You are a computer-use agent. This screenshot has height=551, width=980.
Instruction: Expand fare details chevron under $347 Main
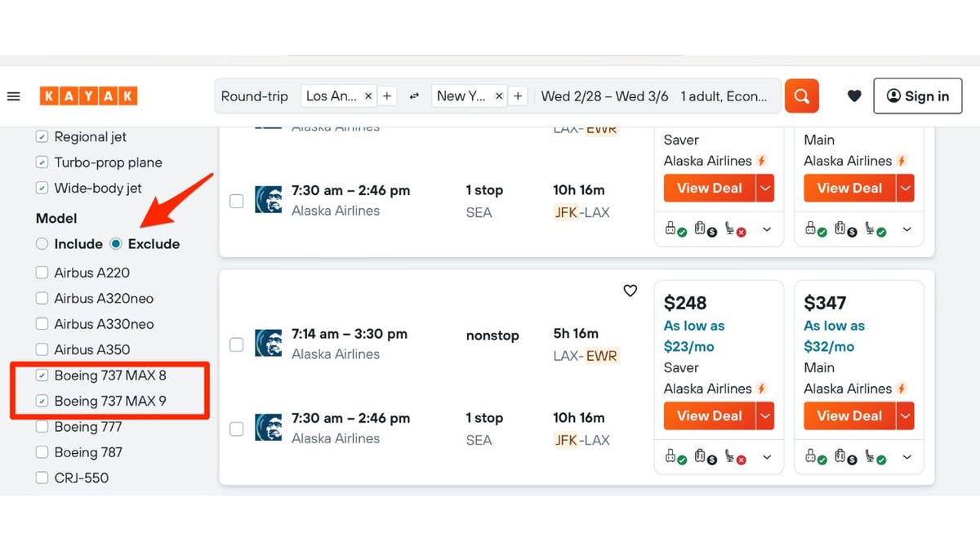coord(907,458)
